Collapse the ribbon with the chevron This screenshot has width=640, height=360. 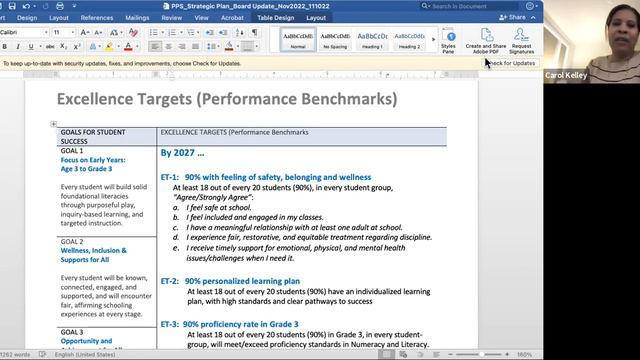533,18
